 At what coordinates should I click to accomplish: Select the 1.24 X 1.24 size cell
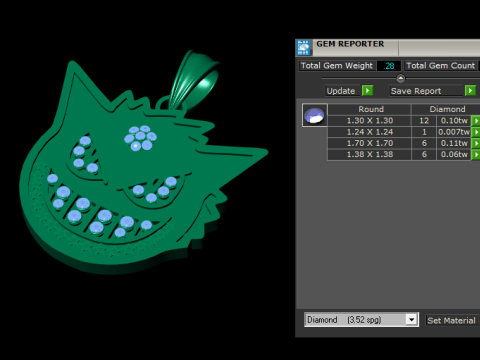pos(369,132)
